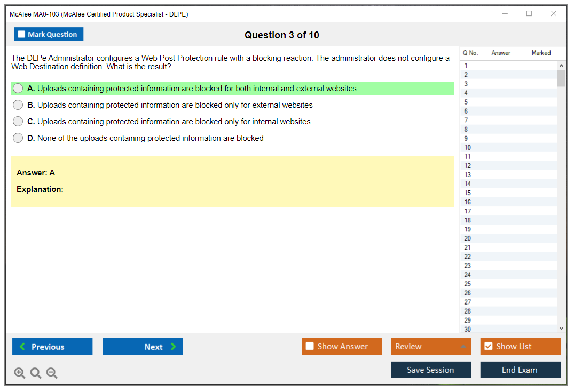Click the End Exam button
Viewport: 574px width, 392px height.
[x=520, y=370]
